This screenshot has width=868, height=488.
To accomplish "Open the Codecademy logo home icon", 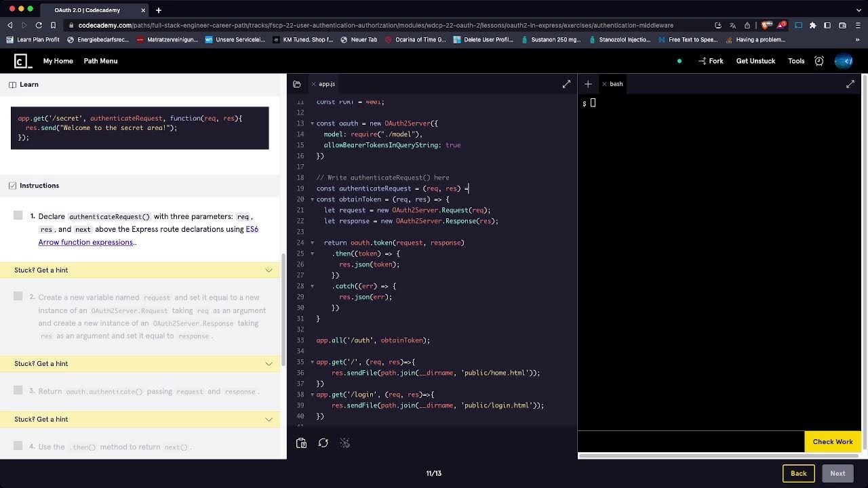I will click(x=22, y=61).
